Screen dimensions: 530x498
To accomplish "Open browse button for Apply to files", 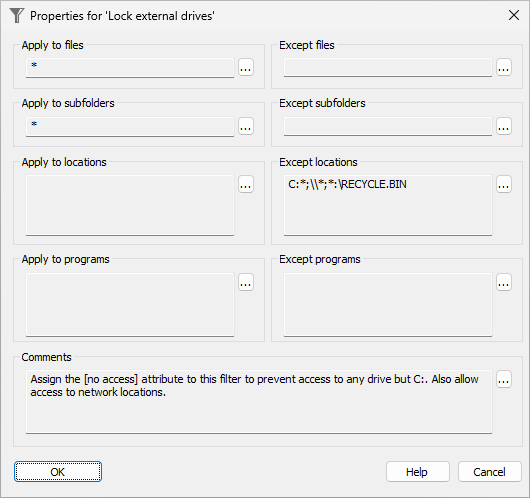I will [246, 67].
